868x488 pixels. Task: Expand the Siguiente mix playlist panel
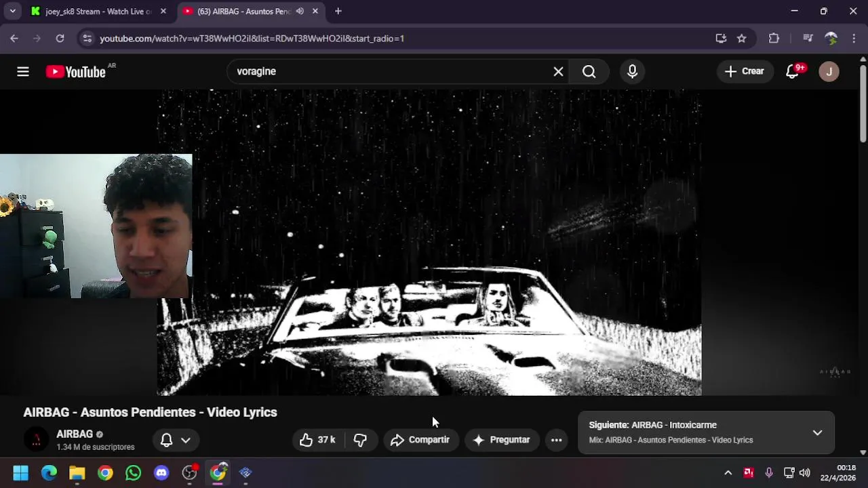pyautogui.click(x=817, y=432)
